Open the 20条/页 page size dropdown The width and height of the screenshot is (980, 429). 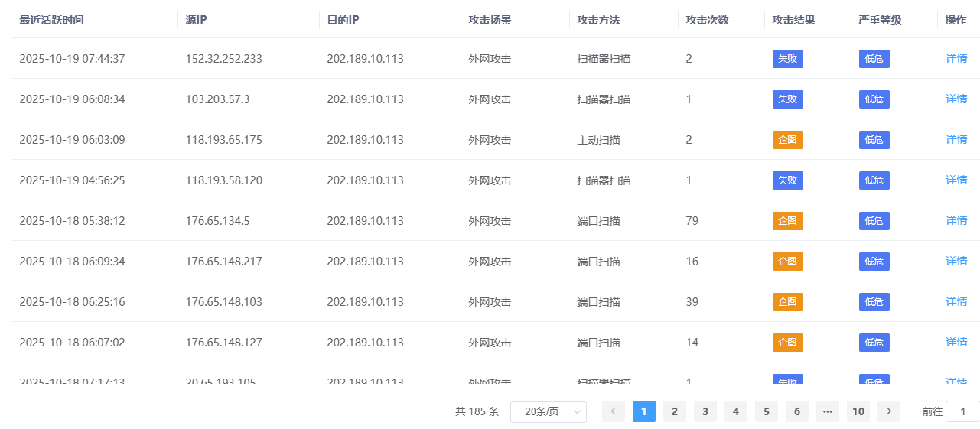point(548,411)
